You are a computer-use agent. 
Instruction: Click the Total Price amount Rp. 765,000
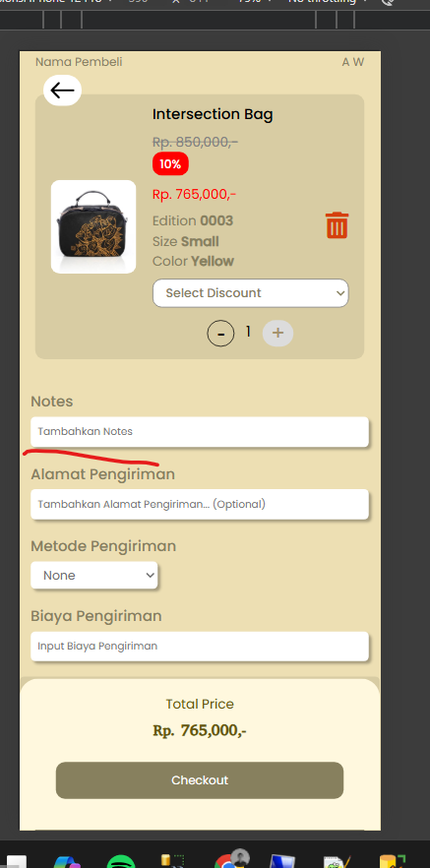[200, 730]
